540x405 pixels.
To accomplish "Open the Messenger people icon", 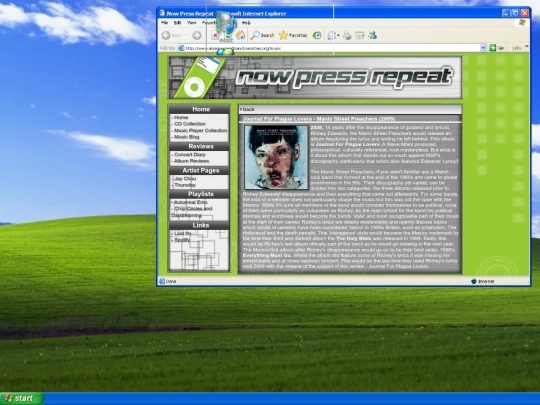I will (x=373, y=35).
